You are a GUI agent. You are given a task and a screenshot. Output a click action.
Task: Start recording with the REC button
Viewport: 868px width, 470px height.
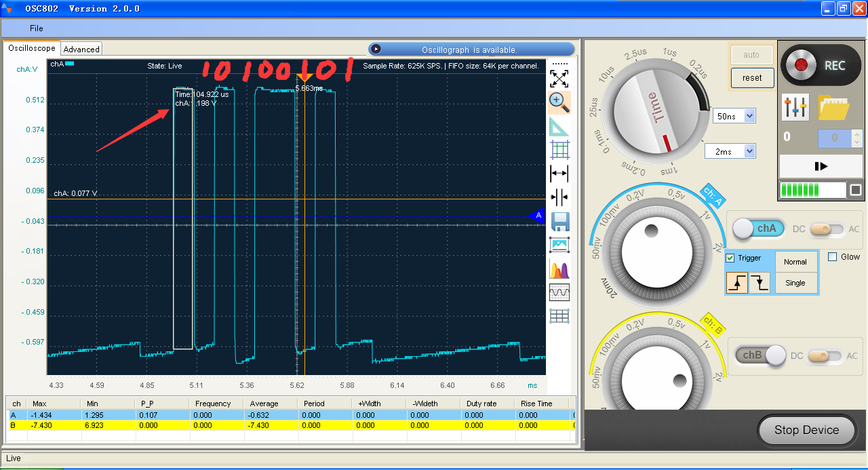(820, 65)
